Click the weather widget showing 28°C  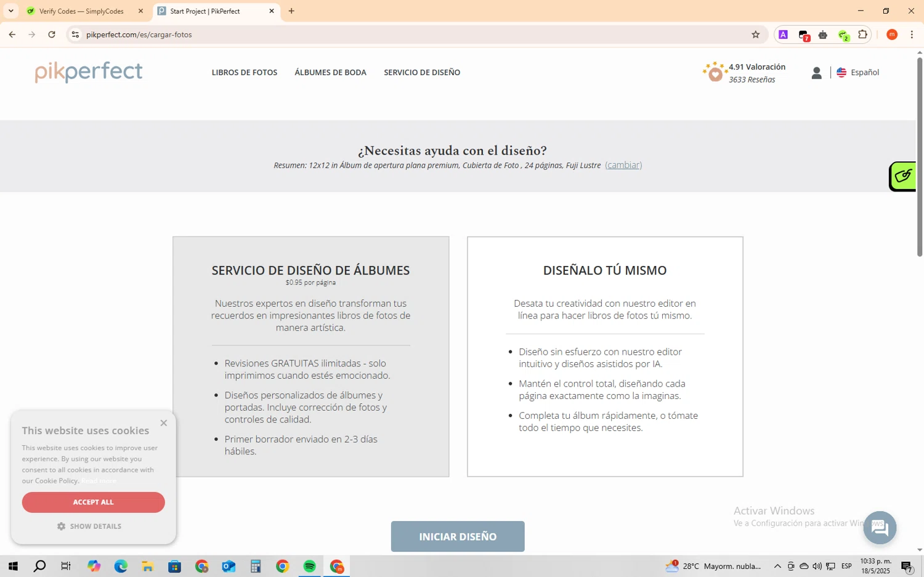click(713, 567)
